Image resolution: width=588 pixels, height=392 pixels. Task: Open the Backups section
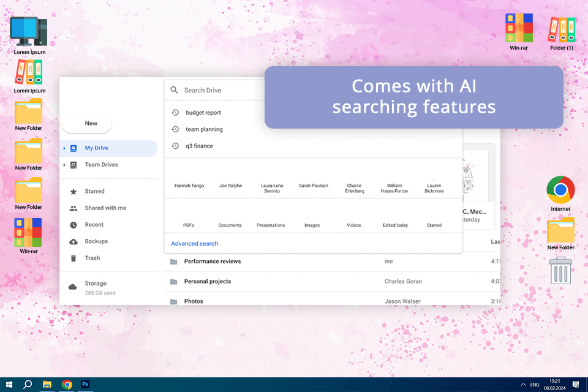[x=96, y=241]
